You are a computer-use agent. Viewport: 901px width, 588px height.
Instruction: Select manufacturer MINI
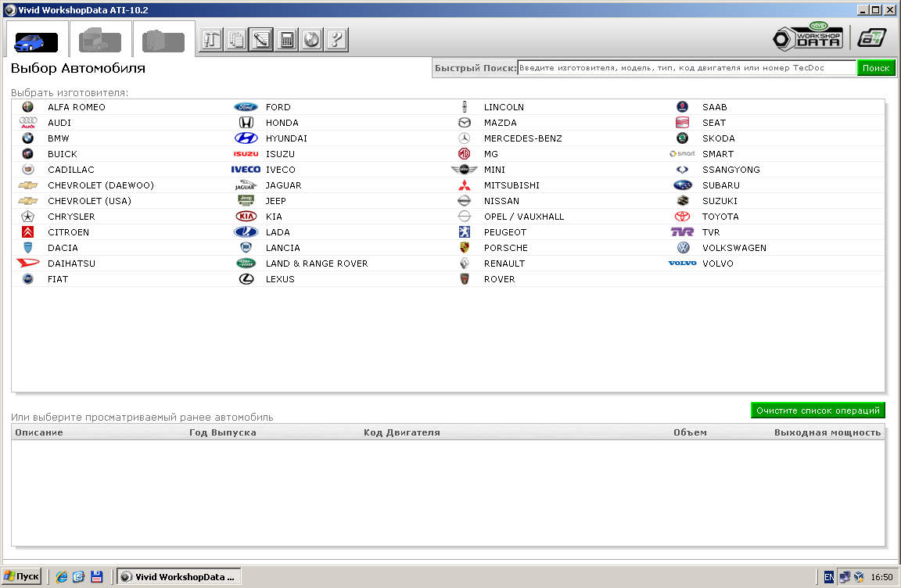495,170
